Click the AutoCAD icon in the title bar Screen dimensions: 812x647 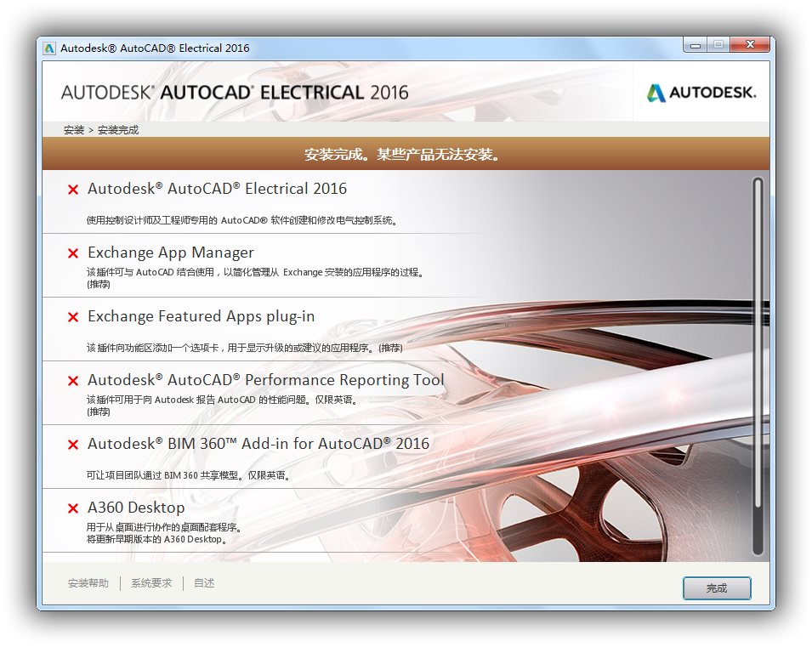[x=49, y=48]
